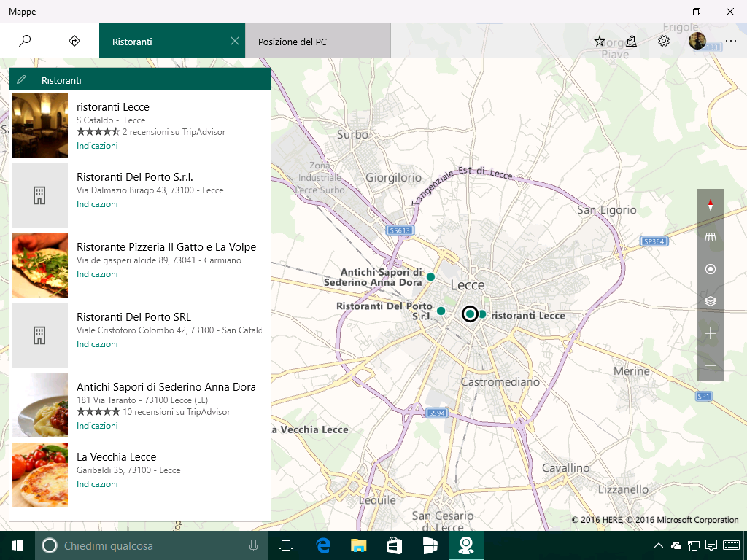Launch Microsoft Edge from taskbar

click(x=323, y=545)
